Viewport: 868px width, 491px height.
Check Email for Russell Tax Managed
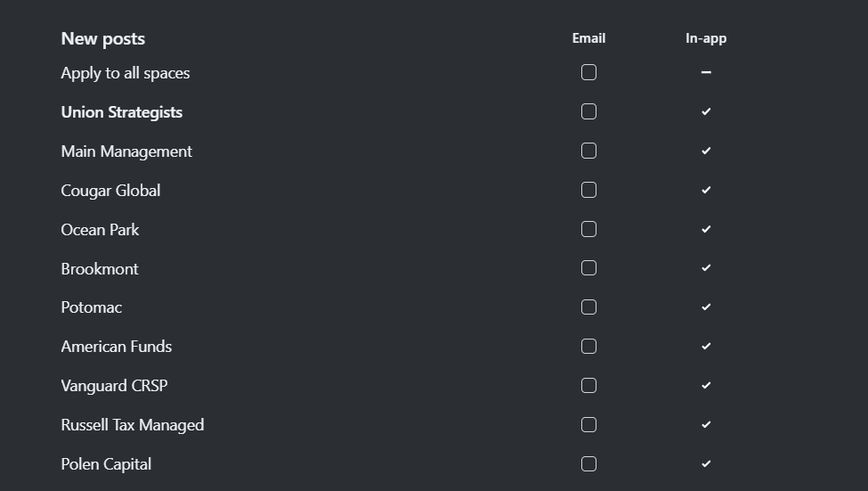pos(588,425)
